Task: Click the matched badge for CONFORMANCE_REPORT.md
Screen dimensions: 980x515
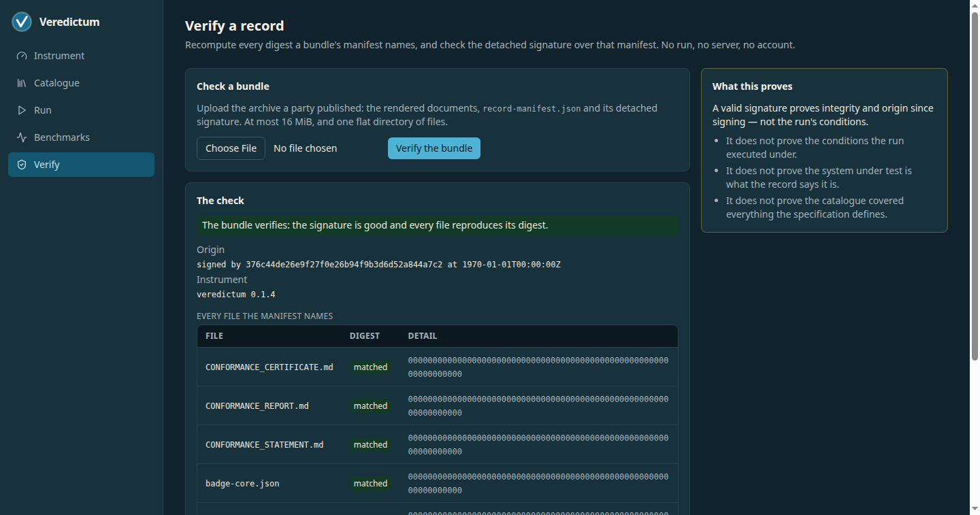Action: [x=370, y=406]
